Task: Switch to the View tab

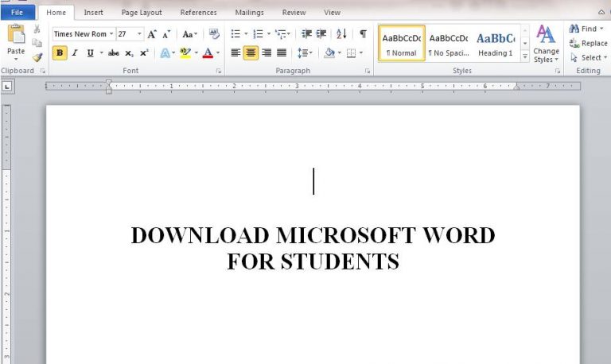Action: (x=332, y=13)
